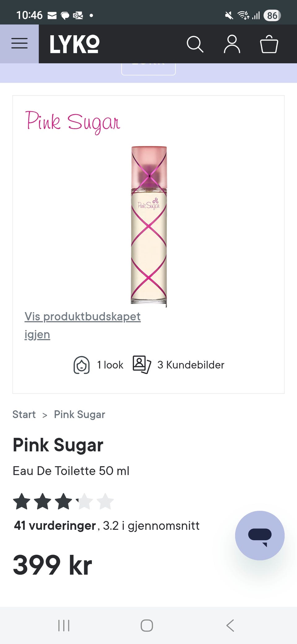The image size is (297, 644).
Task: Select the Pink Sugar breadcrumb
Action: [80, 414]
